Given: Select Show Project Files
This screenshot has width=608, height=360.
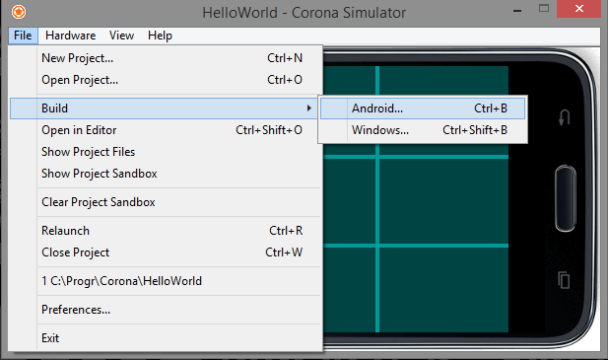Looking at the screenshot, I should tap(166, 152).
